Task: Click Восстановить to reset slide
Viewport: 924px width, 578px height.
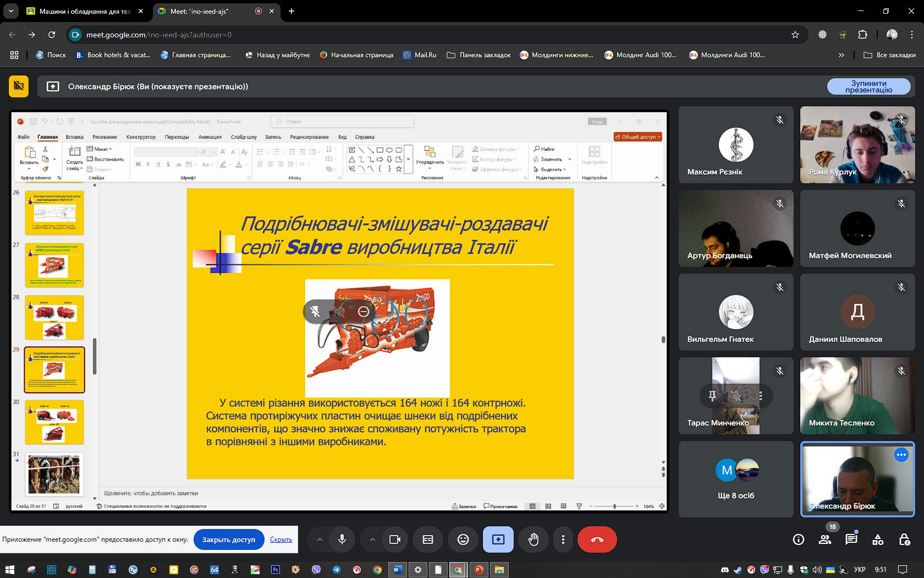Action: 105,159
